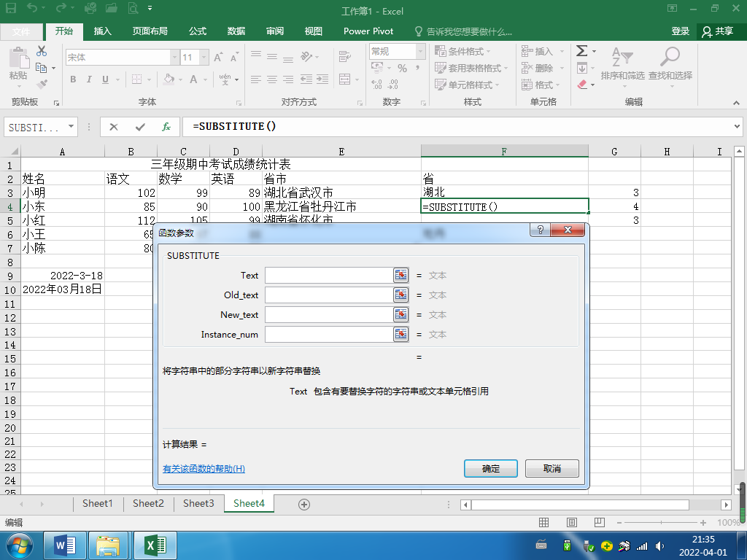Click the Clear eraser icon

[582, 85]
